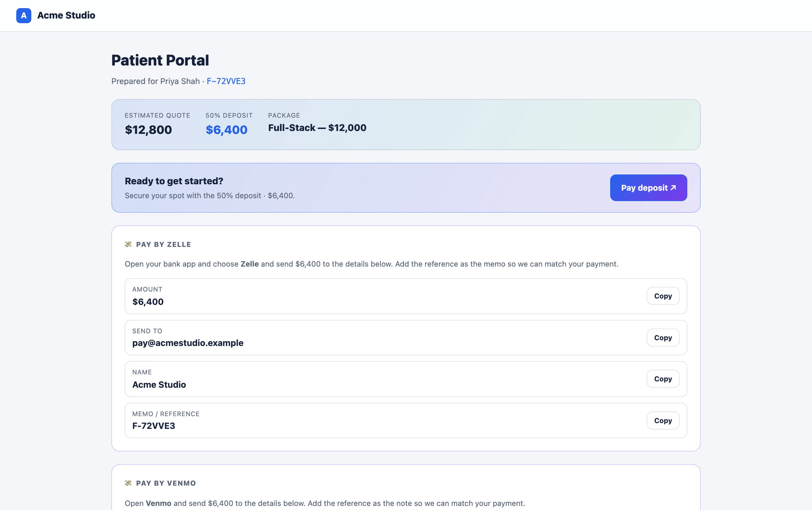
Task: Click the Ready to get started? heading
Action: pyautogui.click(x=174, y=181)
